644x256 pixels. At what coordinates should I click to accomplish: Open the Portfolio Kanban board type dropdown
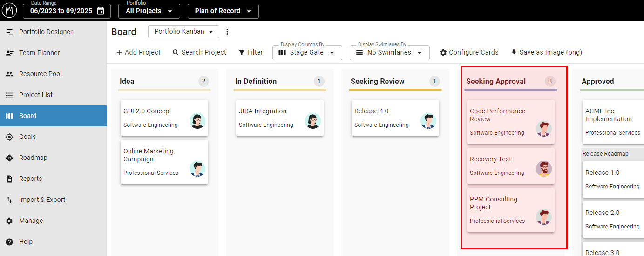183,32
